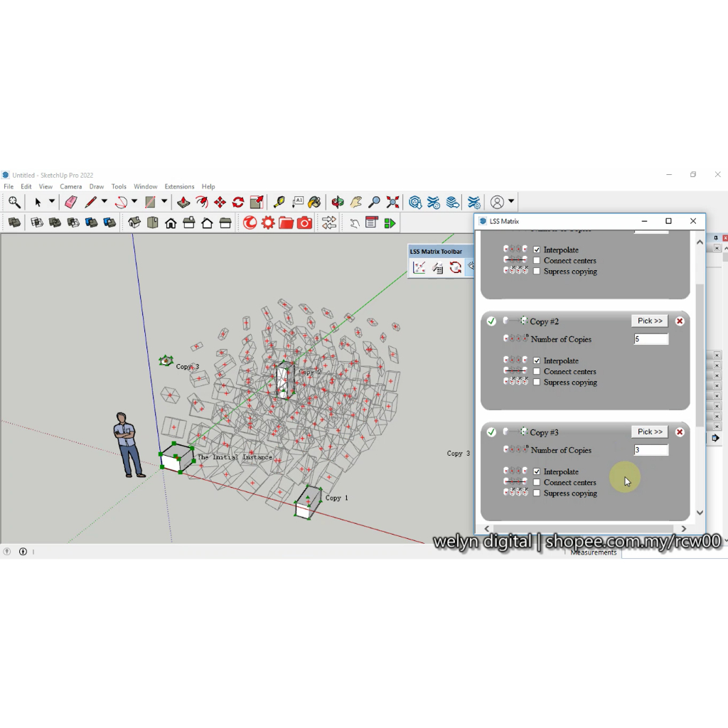This screenshot has width=728, height=728.
Task: Select the Move tool with red arrows
Action: [220, 203]
